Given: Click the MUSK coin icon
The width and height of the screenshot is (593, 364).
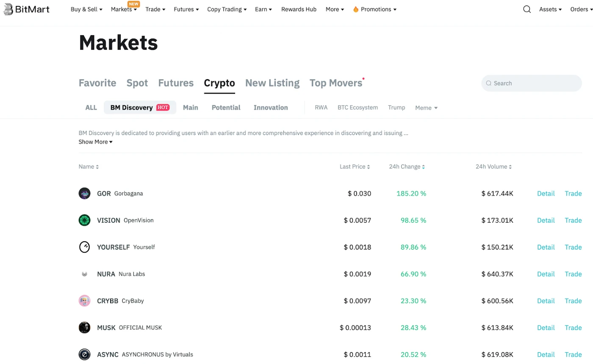Looking at the screenshot, I should (84, 327).
